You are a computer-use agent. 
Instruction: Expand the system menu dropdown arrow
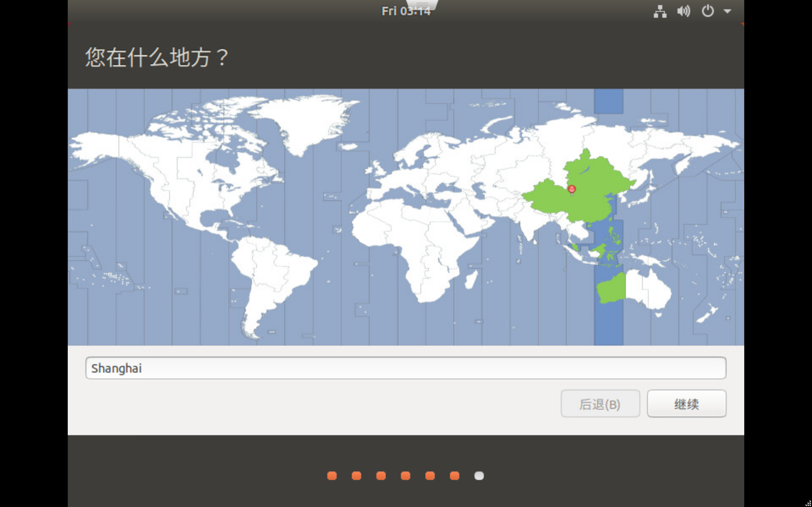pyautogui.click(x=727, y=11)
